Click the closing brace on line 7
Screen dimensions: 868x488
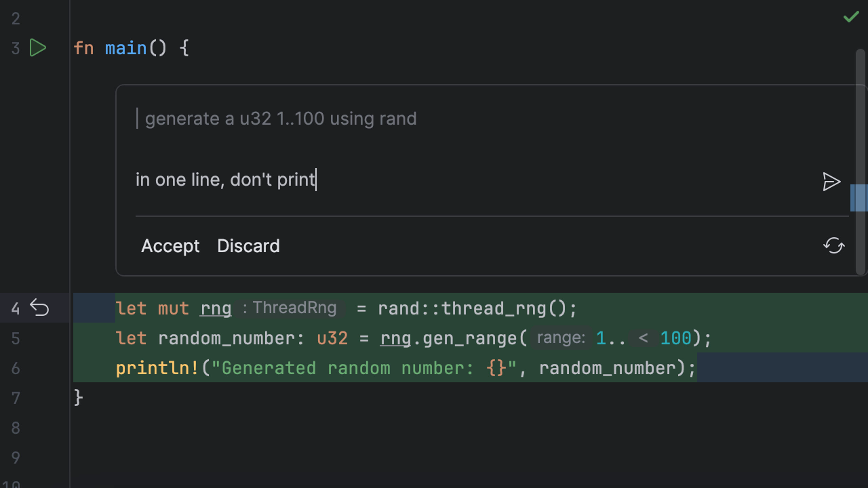point(78,397)
